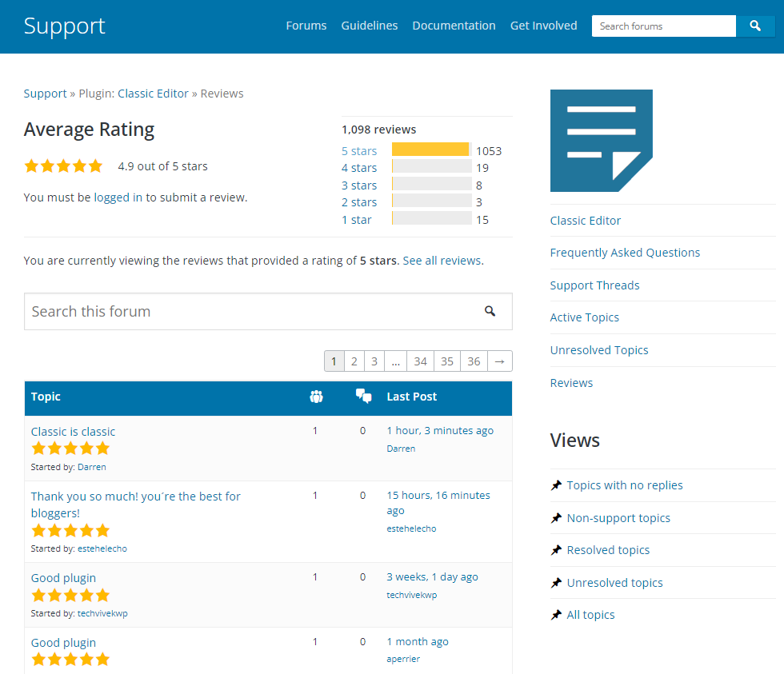Open the Forums menu item
The image size is (784, 674).
tap(306, 26)
